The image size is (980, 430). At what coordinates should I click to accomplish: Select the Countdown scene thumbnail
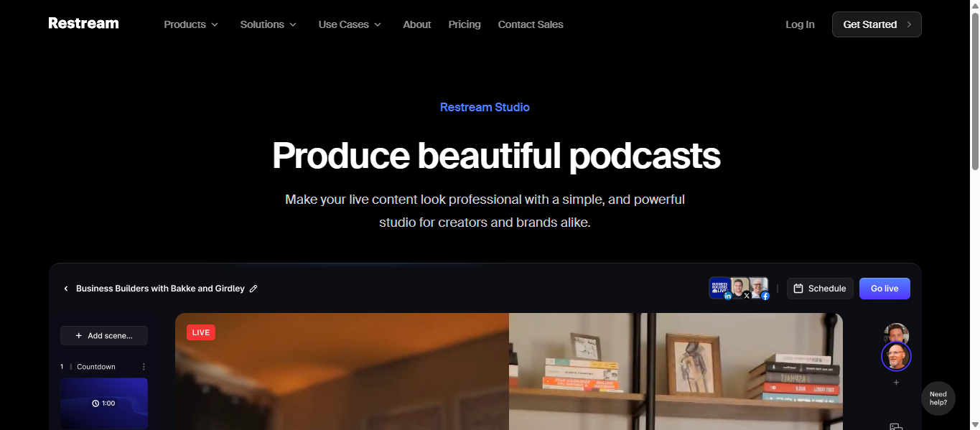(103, 403)
